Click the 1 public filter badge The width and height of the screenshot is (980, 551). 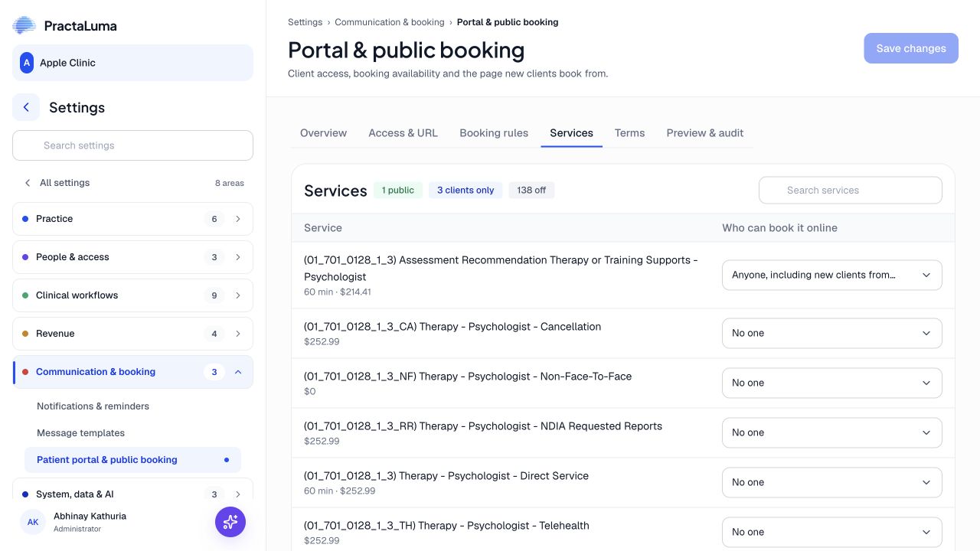[x=398, y=191]
